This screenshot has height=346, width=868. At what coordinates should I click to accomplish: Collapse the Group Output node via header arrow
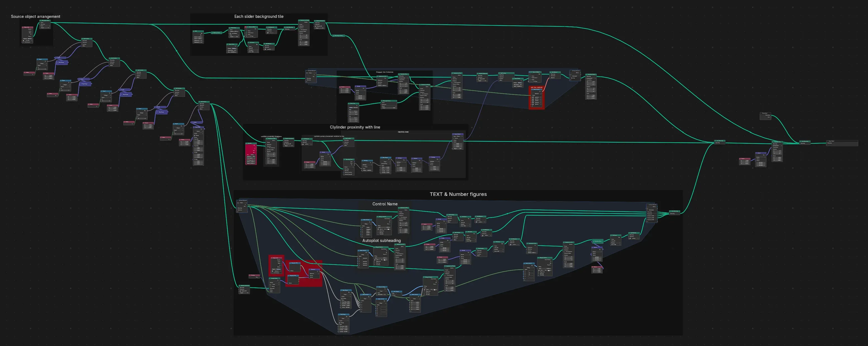pos(827,141)
